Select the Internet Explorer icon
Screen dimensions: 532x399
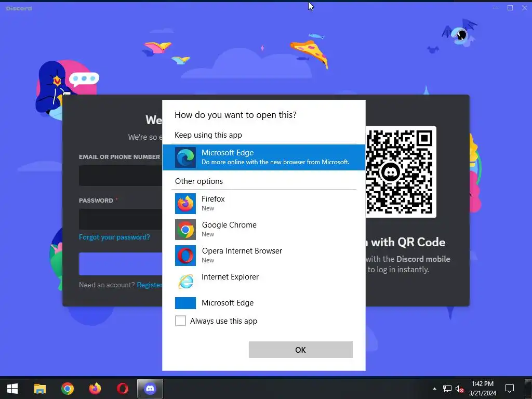[x=185, y=282]
